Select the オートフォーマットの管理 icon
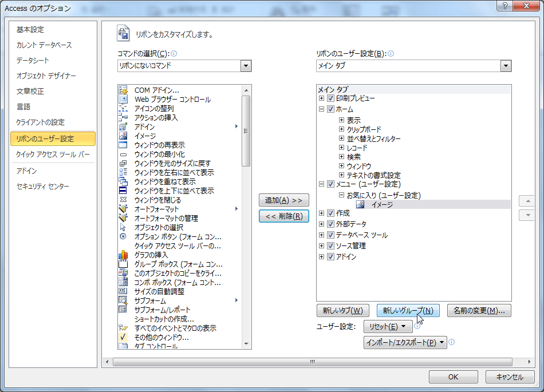Viewport: 544px width, 392px height. pyautogui.click(x=123, y=218)
